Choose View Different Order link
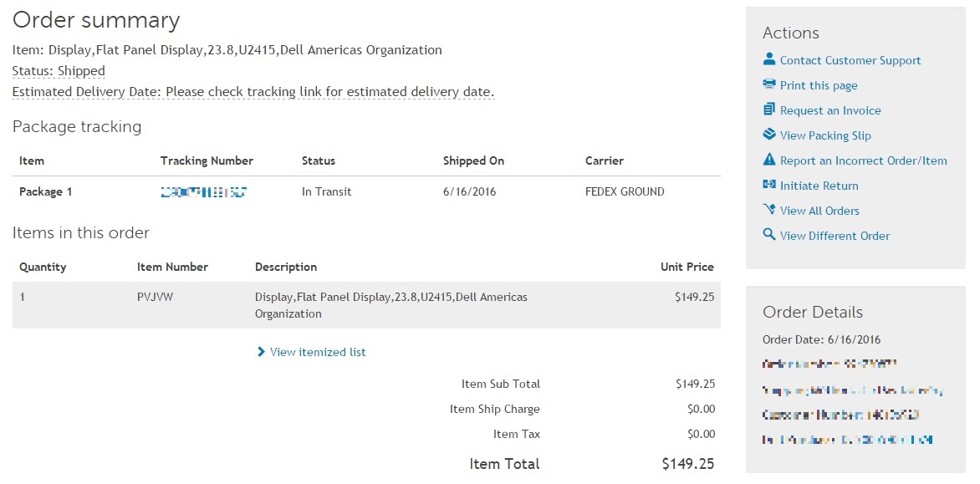This screenshot has width=980, height=484. click(x=835, y=236)
